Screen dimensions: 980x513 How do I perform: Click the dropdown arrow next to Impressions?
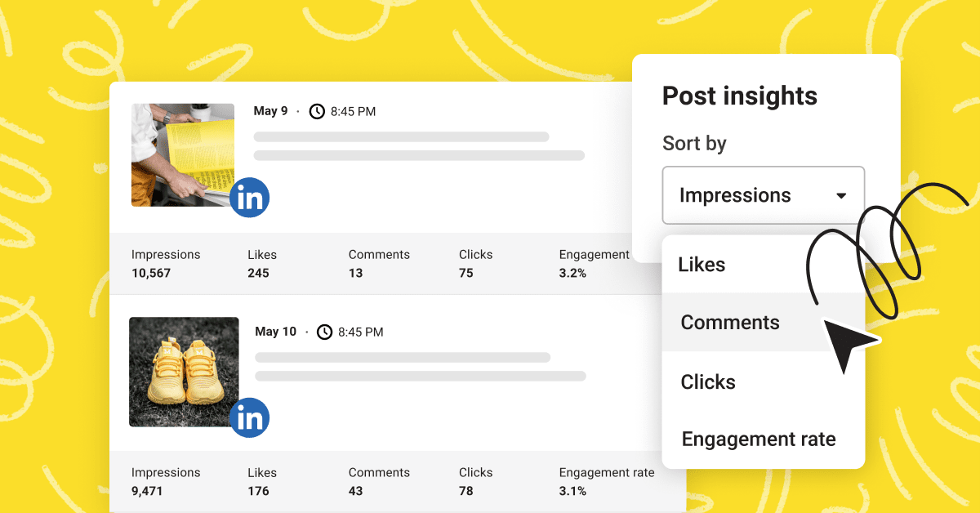pyautogui.click(x=841, y=196)
